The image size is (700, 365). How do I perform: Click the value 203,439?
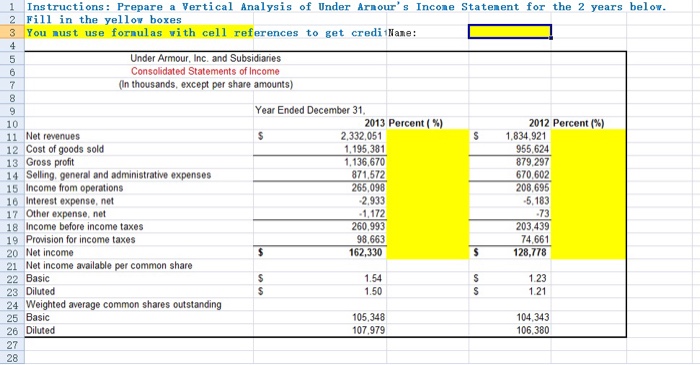coord(533,227)
